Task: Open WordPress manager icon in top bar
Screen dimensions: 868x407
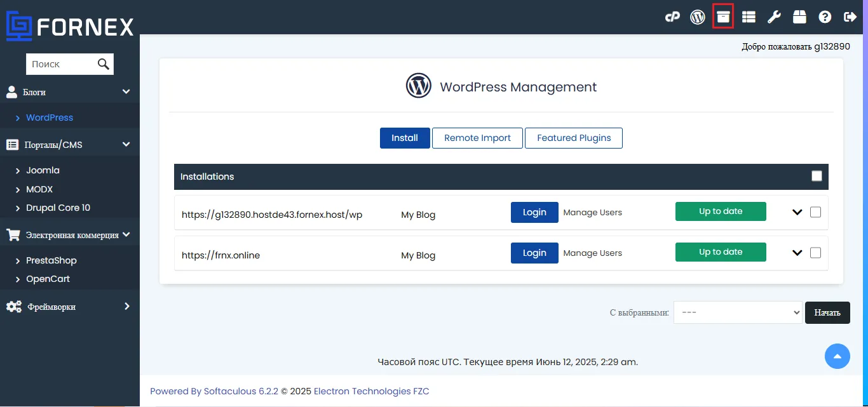Action: coord(698,17)
